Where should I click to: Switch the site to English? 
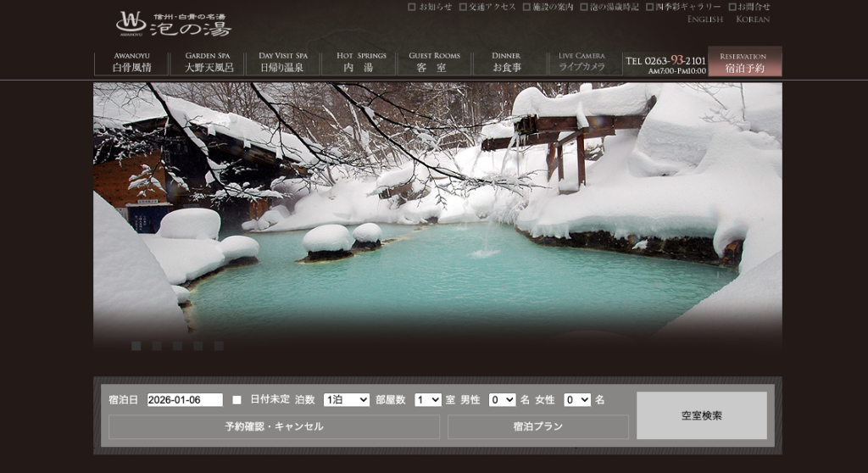tap(704, 19)
